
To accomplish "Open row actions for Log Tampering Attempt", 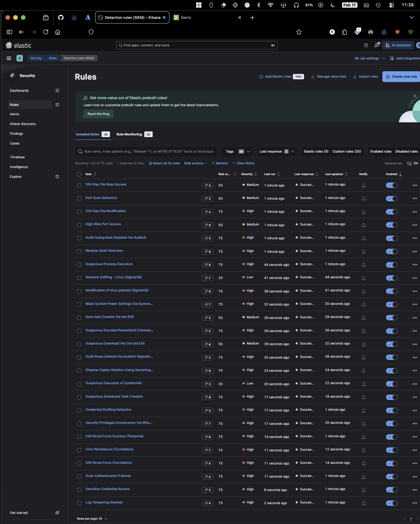I will pos(415,503).
